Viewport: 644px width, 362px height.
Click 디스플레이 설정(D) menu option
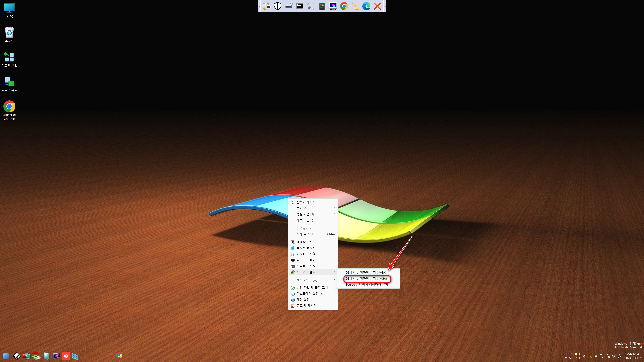pos(310,293)
